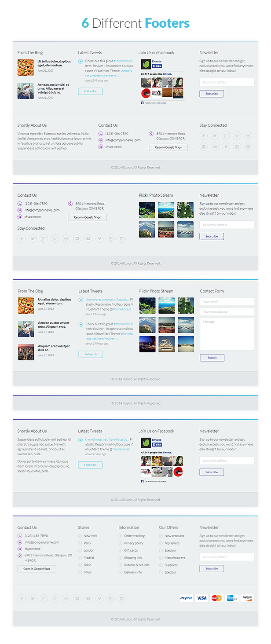Click the Visa card icon

coord(201,598)
